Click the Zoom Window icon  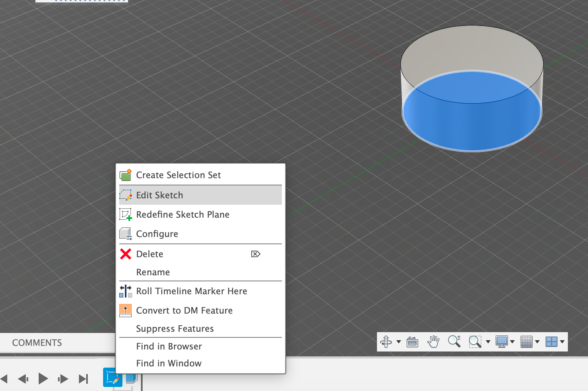tap(475, 342)
